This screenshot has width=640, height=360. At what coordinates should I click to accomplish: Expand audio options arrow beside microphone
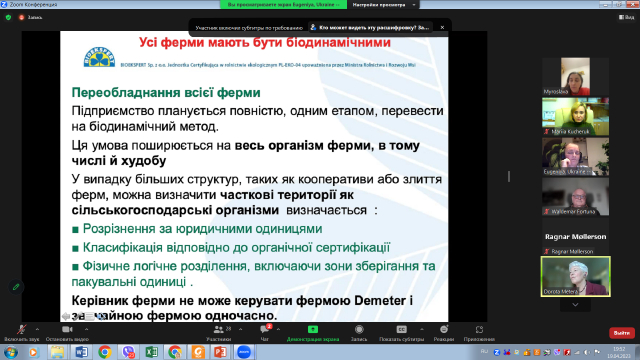click(37, 329)
